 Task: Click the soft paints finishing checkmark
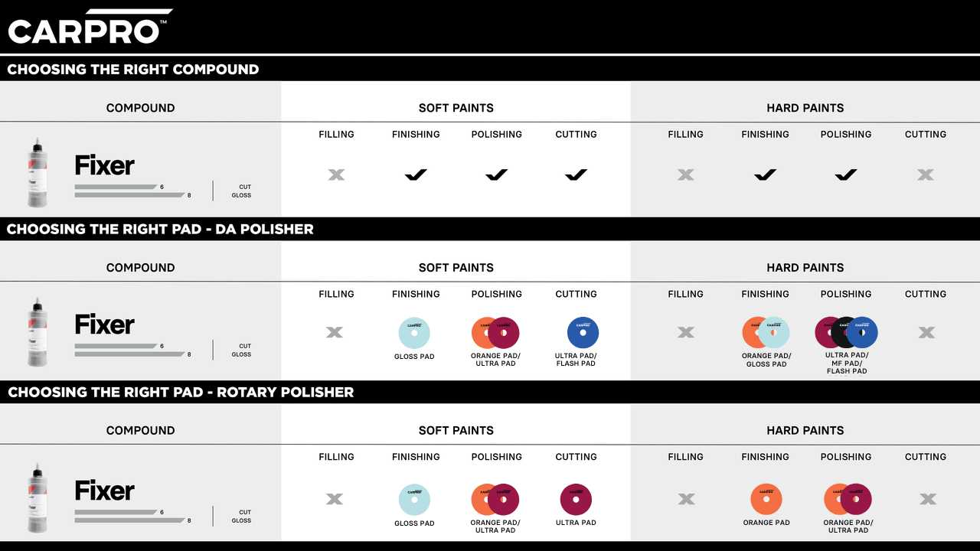(416, 175)
